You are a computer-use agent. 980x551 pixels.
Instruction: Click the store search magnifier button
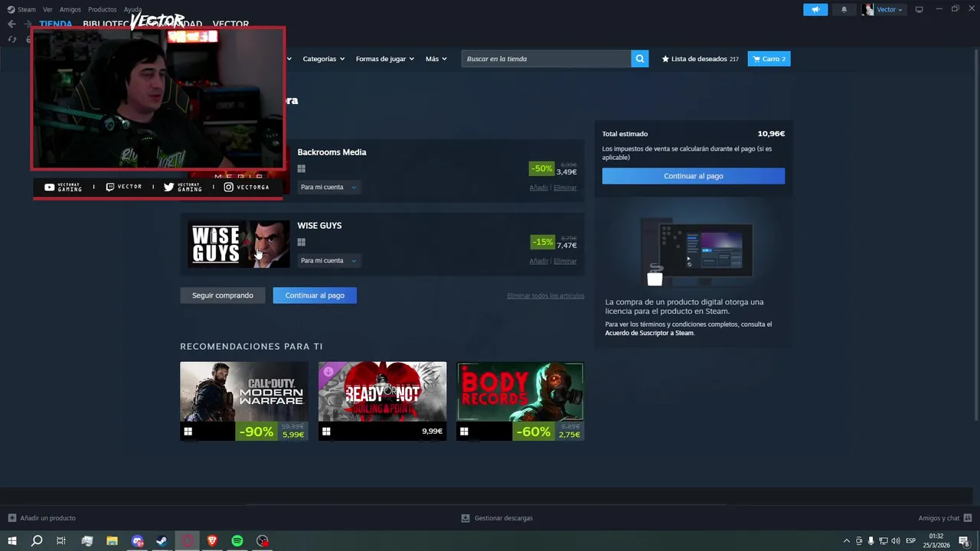click(640, 59)
